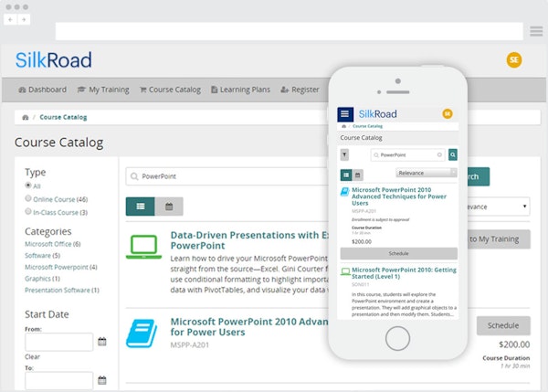Clear the PowerPoint search text in the phone

439,154
